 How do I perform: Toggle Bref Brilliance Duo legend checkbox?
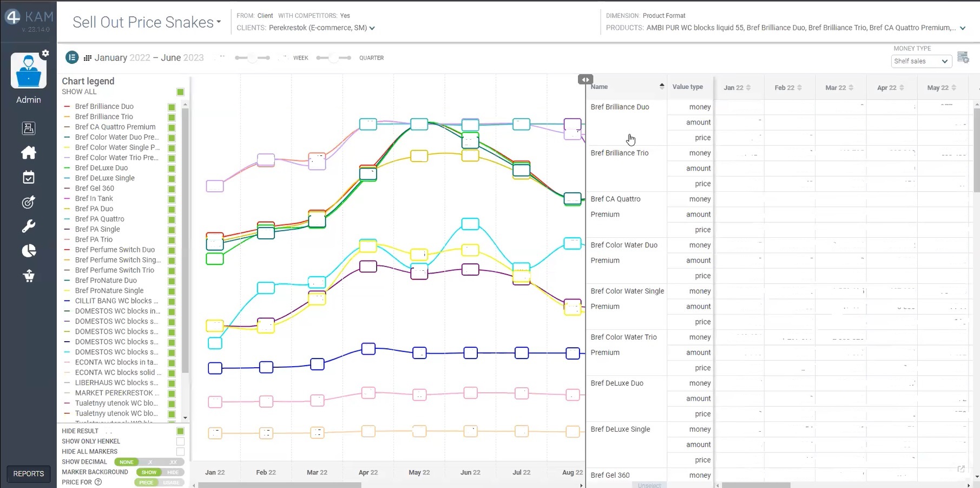[x=172, y=107]
